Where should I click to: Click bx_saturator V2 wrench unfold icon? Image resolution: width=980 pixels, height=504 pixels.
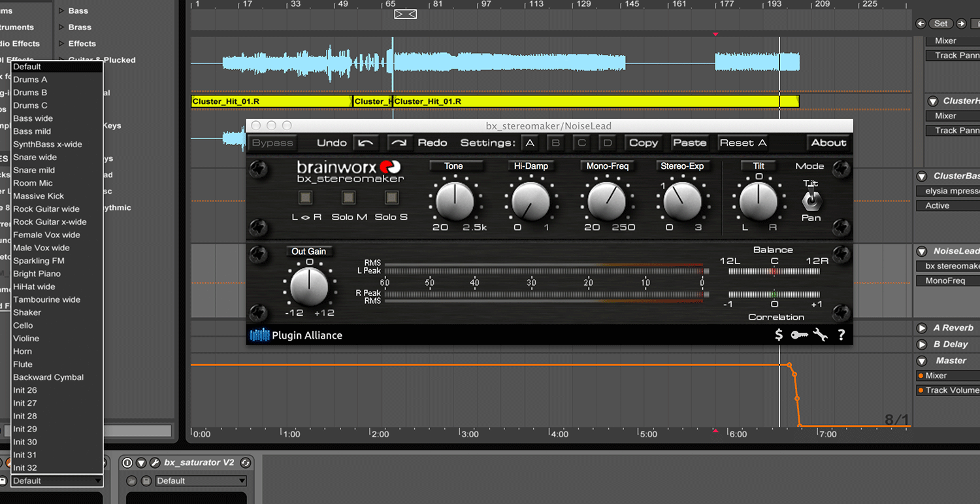coord(155,463)
